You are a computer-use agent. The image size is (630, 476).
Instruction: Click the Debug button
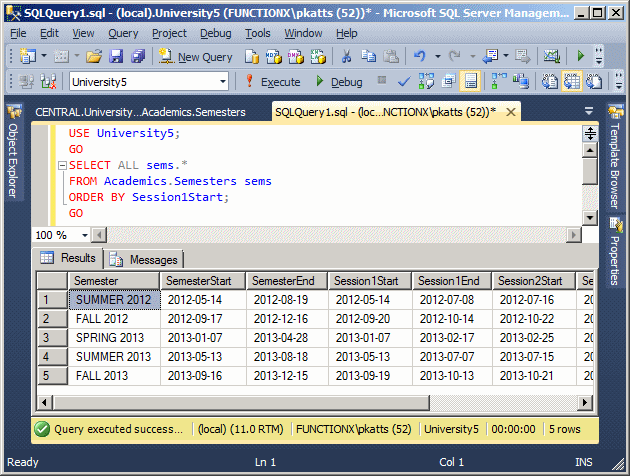coord(339,82)
